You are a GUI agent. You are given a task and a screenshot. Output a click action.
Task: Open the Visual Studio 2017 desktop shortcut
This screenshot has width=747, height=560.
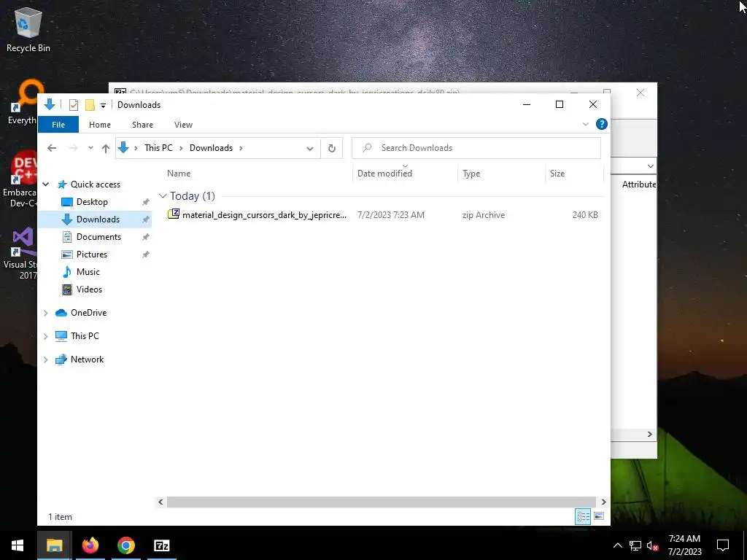[20, 254]
